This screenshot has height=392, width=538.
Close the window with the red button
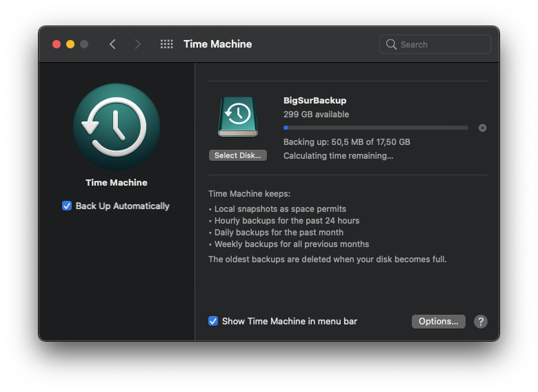pyautogui.click(x=57, y=44)
